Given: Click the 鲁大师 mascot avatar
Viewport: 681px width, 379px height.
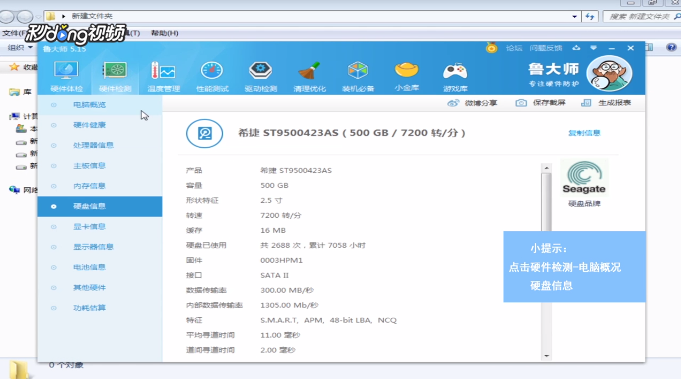Looking at the screenshot, I should pos(609,73).
